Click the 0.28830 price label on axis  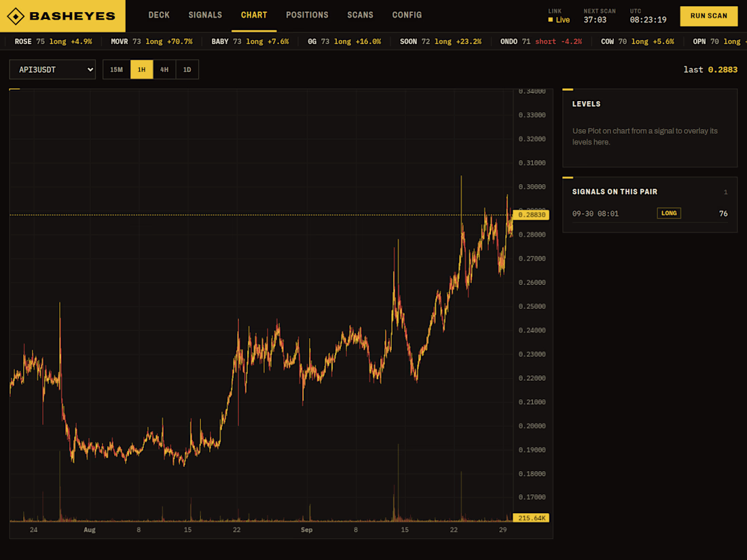click(x=531, y=214)
